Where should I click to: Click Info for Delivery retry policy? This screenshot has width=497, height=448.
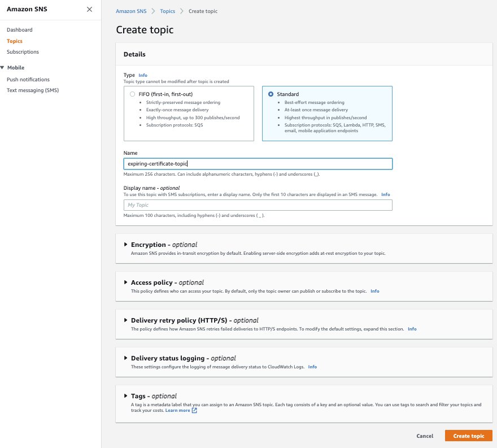coord(412,328)
